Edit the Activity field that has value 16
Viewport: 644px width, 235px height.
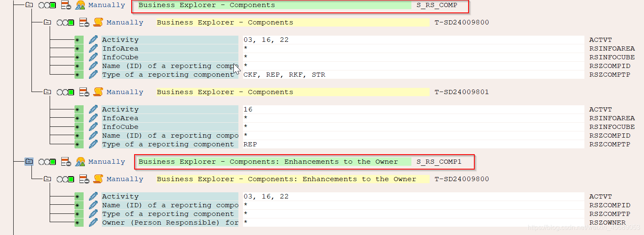pos(94,109)
